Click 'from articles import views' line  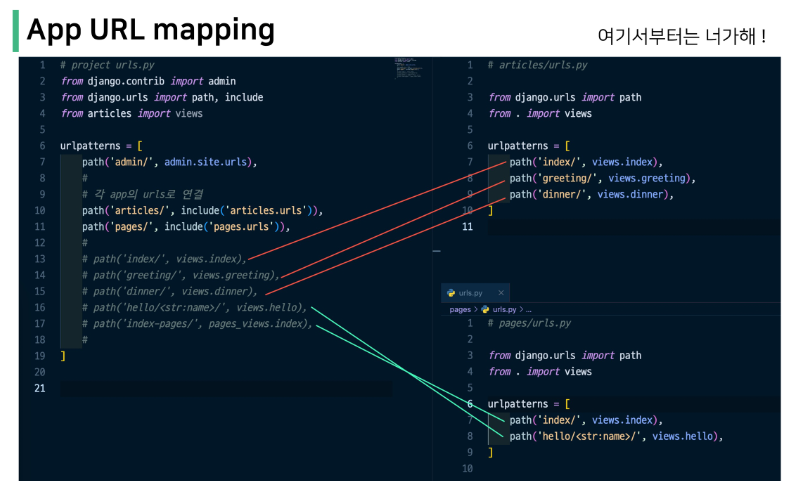(132, 113)
